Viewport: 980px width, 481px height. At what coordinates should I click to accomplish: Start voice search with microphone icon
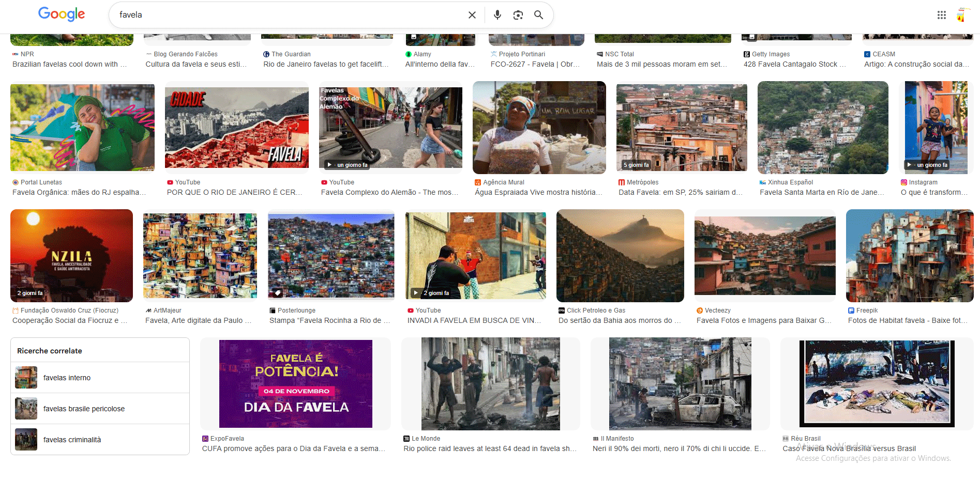(497, 15)
